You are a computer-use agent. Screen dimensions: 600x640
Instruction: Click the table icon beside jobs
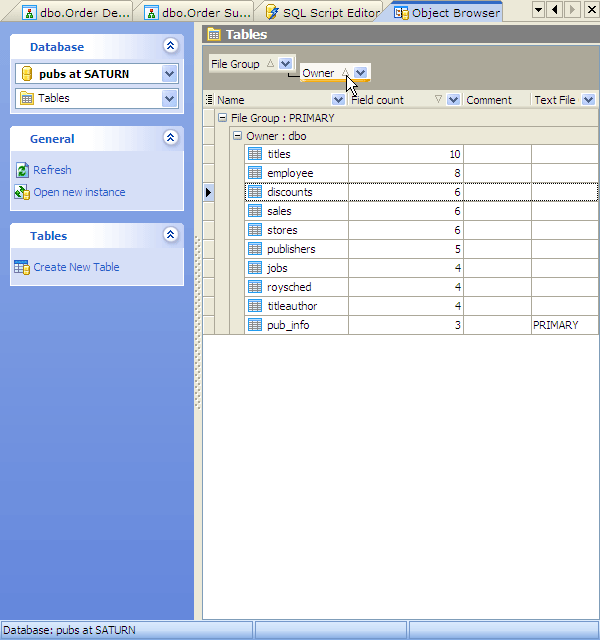click(x=255, y=268)
